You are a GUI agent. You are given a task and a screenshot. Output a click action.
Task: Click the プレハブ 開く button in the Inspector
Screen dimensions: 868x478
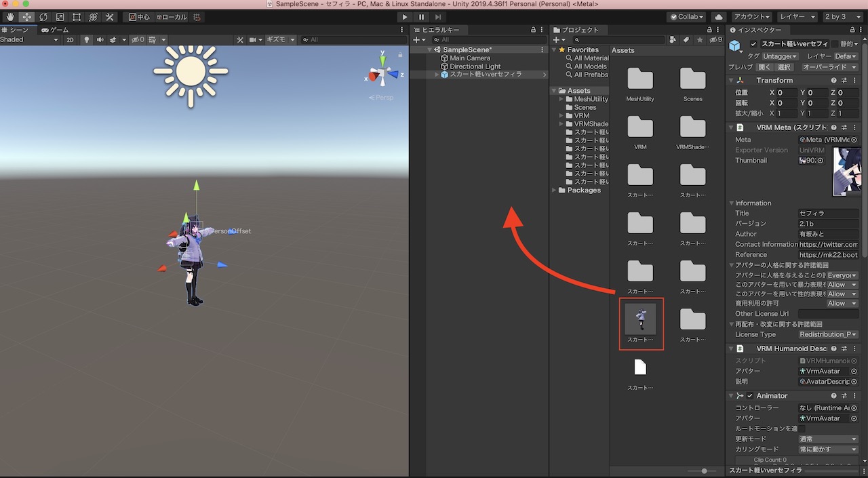764,66
